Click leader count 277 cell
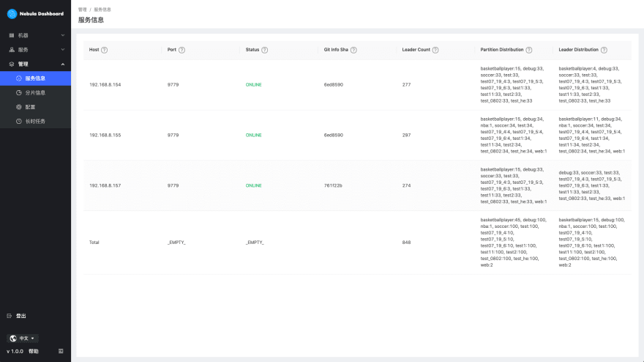Viewport: 644px width, 362px height. coord(406,85)
